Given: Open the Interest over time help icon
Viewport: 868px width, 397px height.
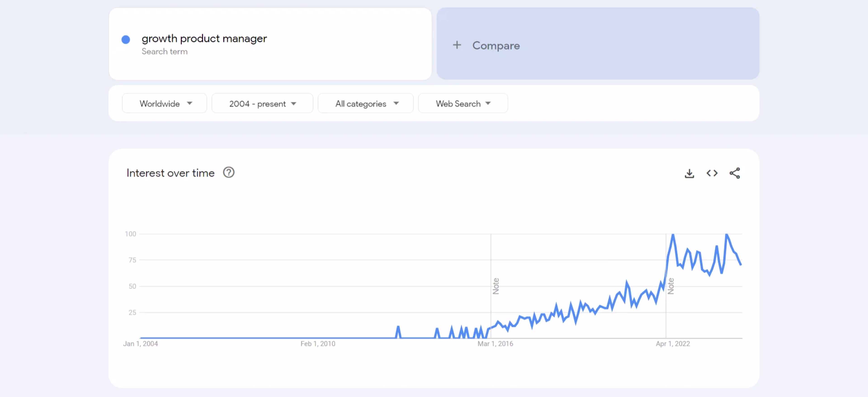Looking at the screenshot, I should (x=229, y=173).
